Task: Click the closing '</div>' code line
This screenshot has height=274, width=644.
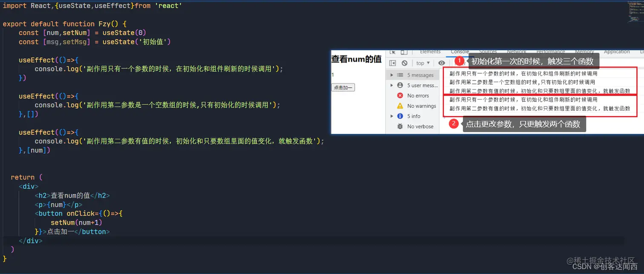Action: pyautogui.click(x=31, y=241)
